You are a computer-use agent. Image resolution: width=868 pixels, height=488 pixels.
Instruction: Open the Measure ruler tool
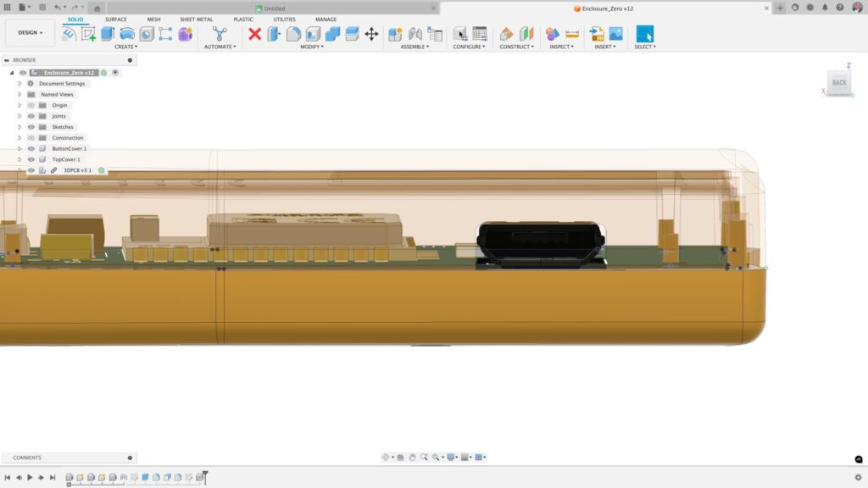572,34
